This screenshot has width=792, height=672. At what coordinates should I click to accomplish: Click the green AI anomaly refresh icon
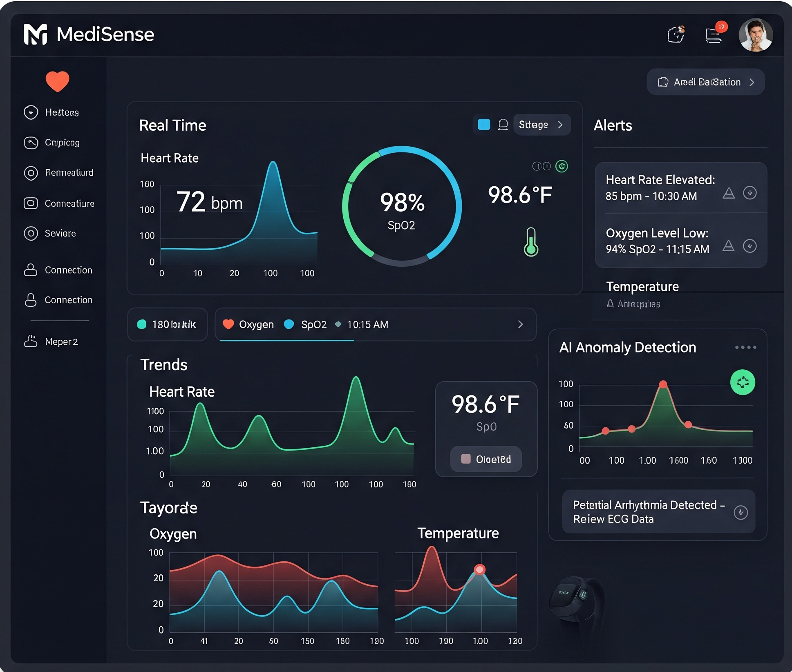(x=742, y=382)
